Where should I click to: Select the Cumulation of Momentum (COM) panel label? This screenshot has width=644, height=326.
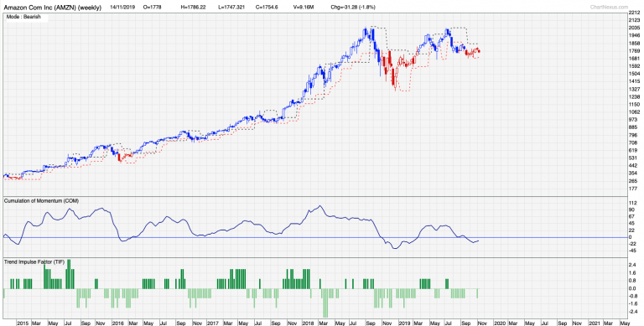point(41,200)
